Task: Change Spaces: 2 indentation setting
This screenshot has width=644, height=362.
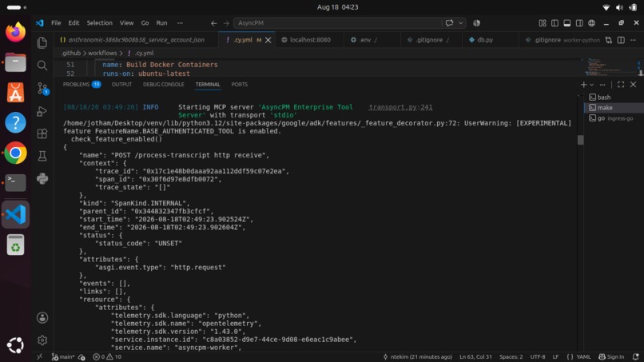Action: (x=511, y=356)
